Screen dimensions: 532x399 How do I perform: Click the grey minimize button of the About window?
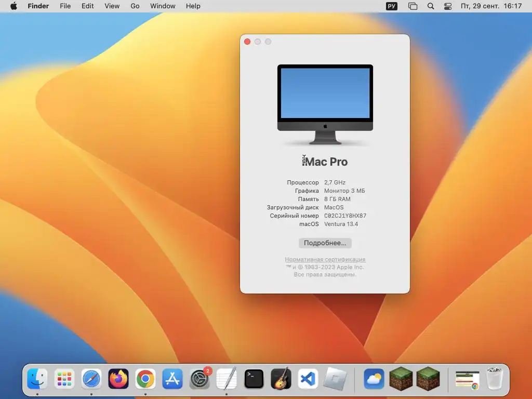[258, 42]
